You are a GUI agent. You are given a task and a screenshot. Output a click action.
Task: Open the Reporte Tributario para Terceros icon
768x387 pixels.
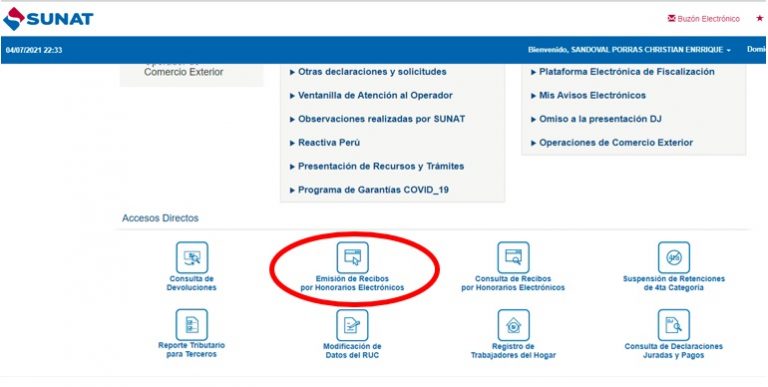[x=192, y=324]
